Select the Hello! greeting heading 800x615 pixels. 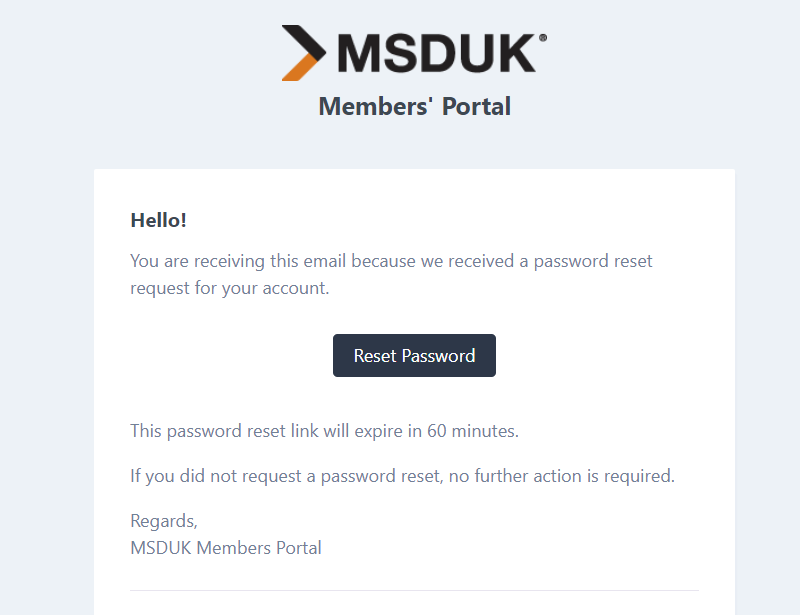(x=159, y=220)
